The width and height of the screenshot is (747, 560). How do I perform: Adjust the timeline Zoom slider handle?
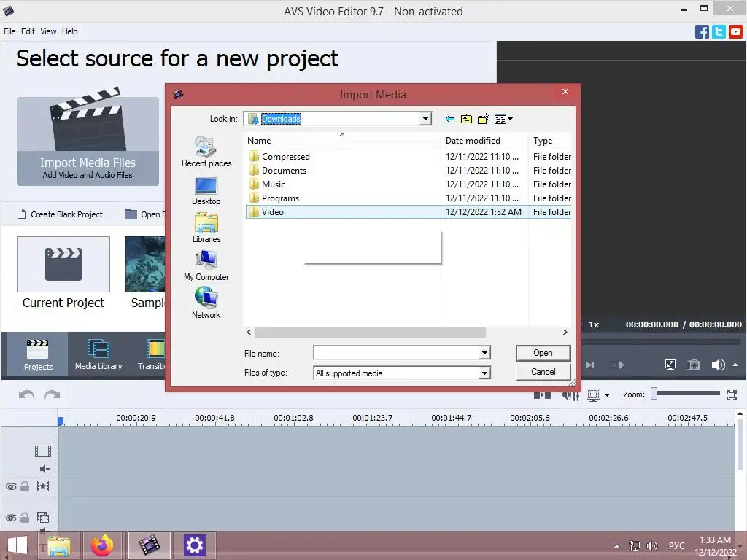pyautogui.click(x=654, y=393)
